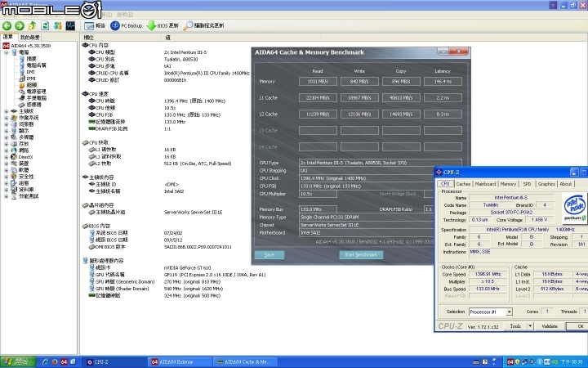Select DMI in the tree
The height and width of the screenshot is (368, 588).
pyautogui.click(x=31, y=72)
